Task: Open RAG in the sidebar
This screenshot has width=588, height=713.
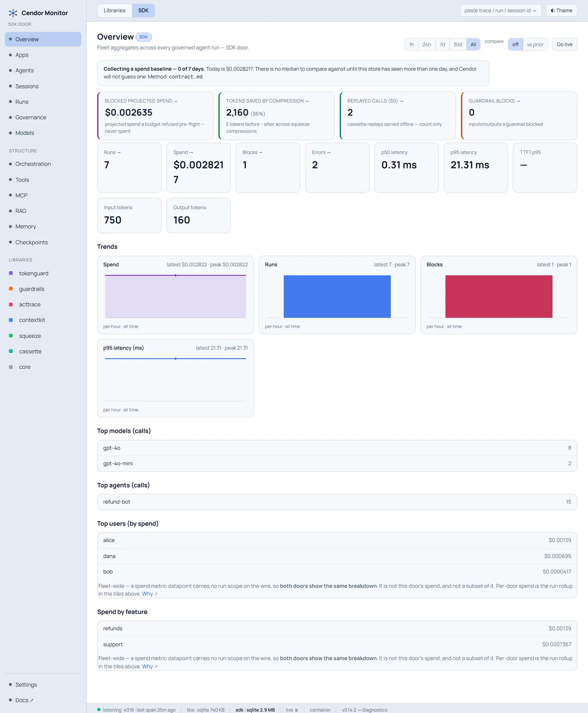Action: click(x=43, y=211)
